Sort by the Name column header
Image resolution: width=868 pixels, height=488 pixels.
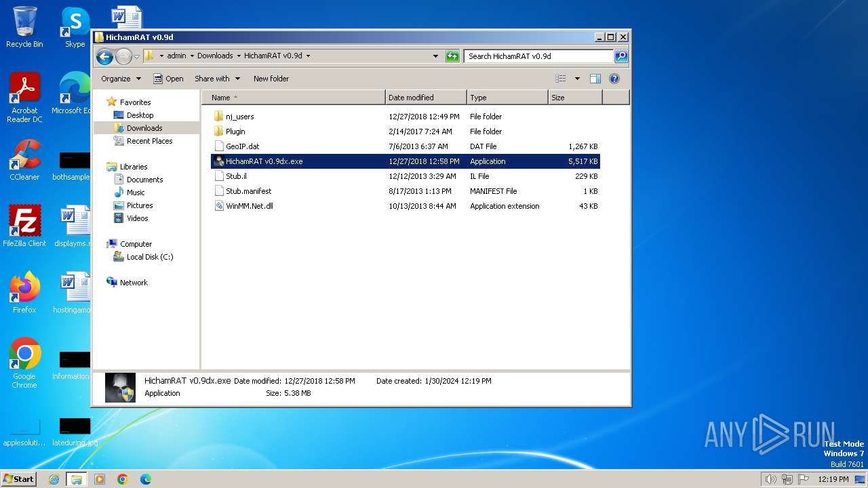pos(294,98)
